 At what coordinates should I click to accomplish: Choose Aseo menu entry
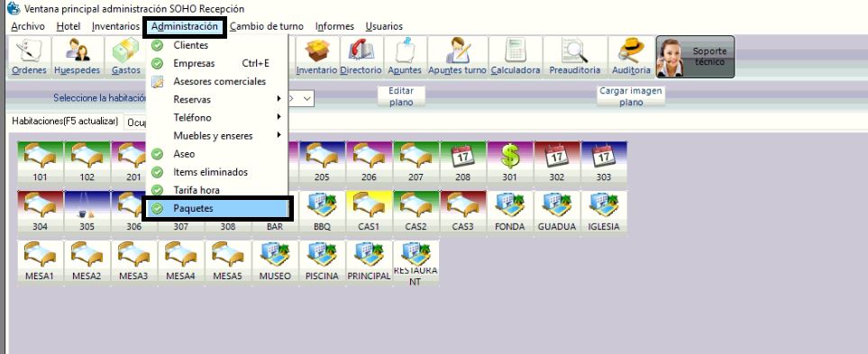coord(216,154)
